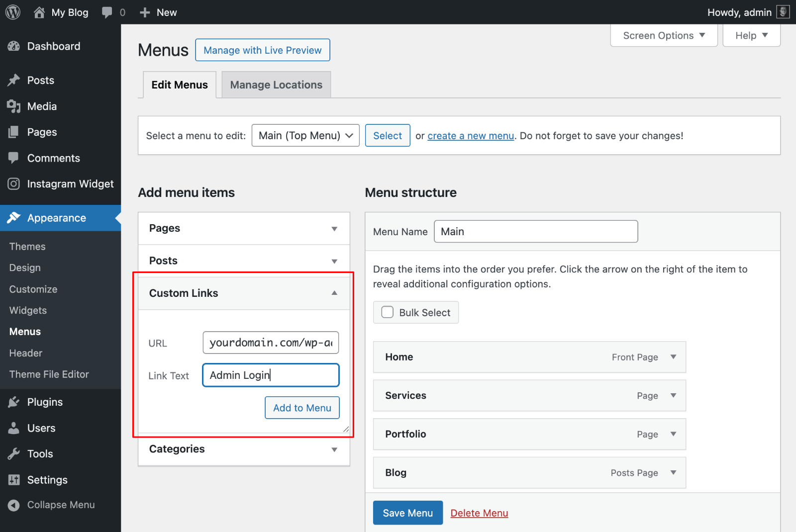Open the menu-to-edit dropdown

click(x=305, y=135)
